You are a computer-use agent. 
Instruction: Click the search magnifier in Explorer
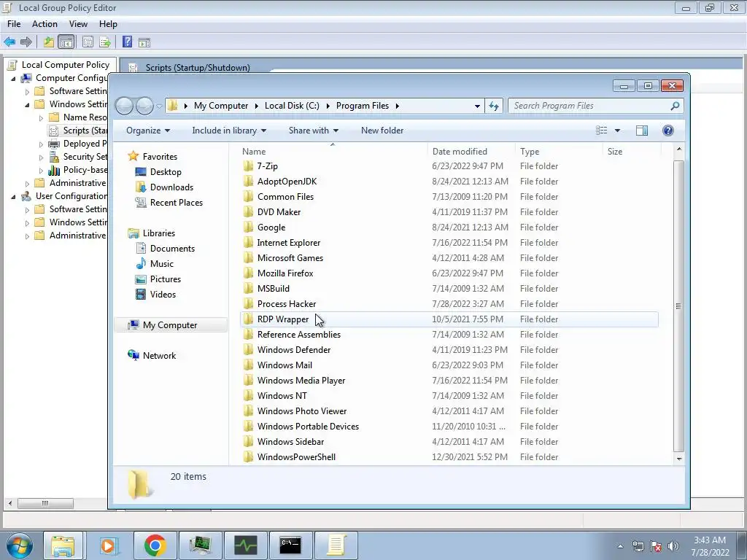675,106
